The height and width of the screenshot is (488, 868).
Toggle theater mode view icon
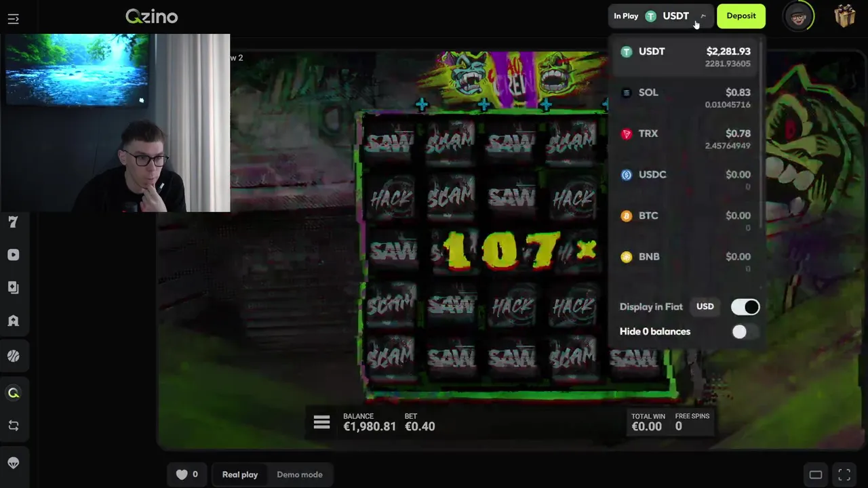click(x=816, y=474)
